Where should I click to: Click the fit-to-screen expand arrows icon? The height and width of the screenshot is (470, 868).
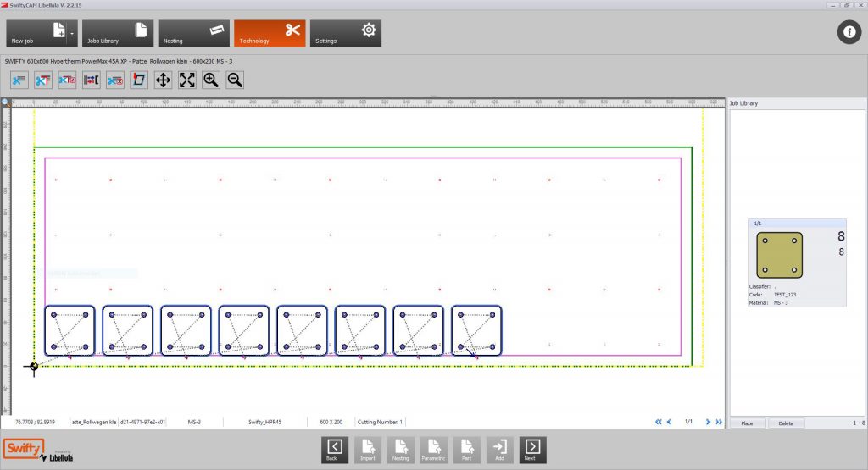[187, 80]
